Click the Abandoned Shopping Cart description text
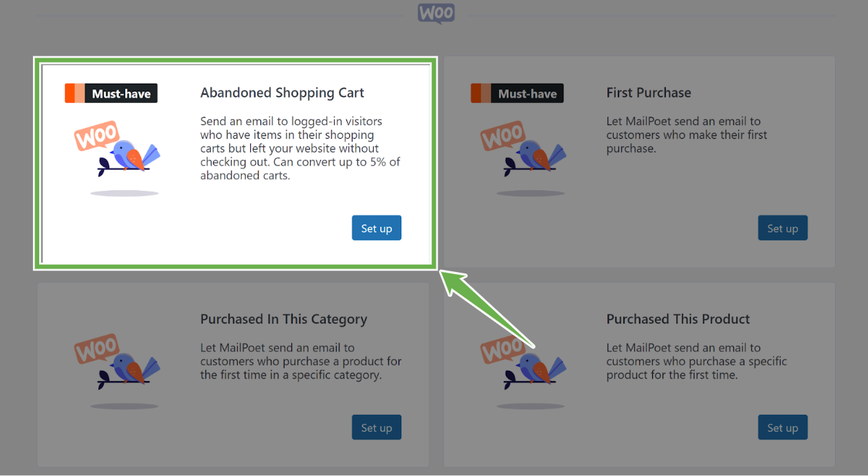 click(x=300, y=148)
